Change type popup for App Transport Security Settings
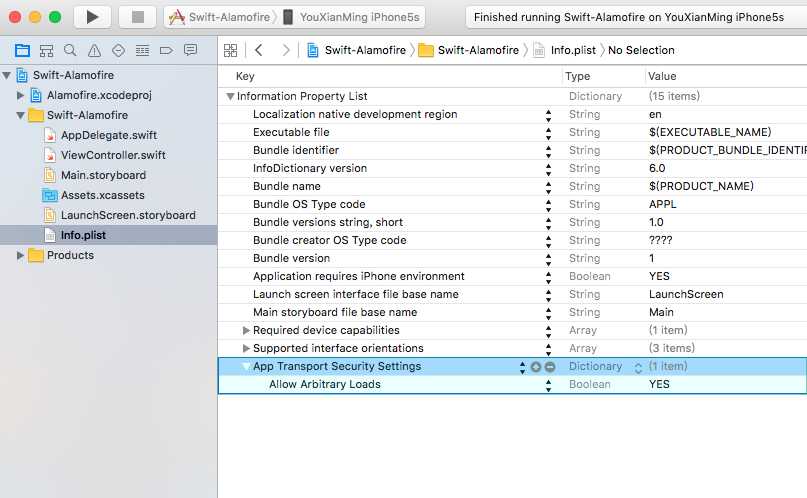 tap(638, 367)
